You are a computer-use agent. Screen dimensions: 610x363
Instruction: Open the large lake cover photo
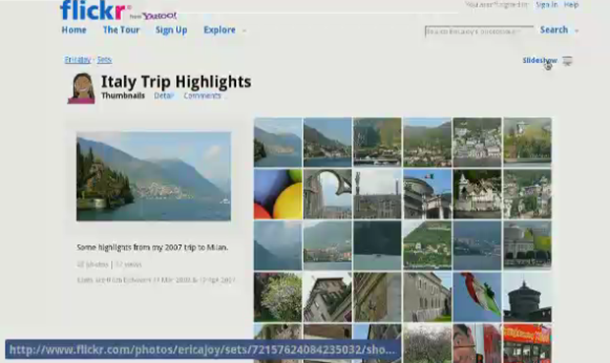coord(154,176)
